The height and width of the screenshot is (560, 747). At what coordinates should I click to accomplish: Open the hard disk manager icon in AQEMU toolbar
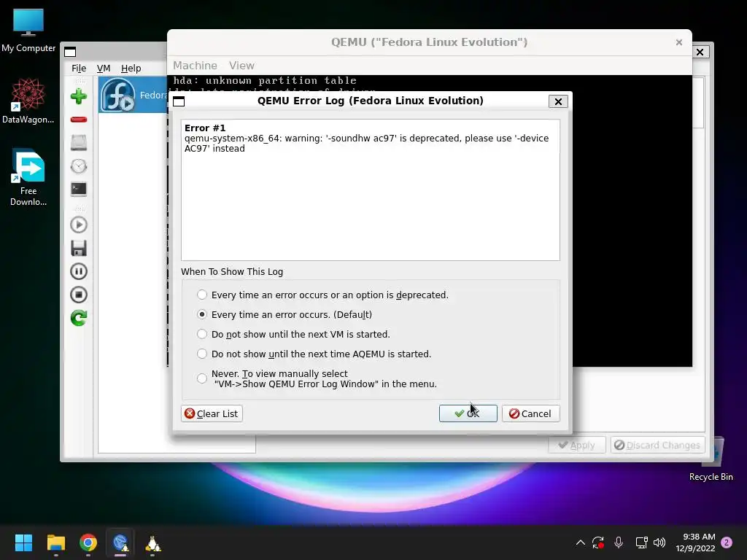[x=79, y=142]
